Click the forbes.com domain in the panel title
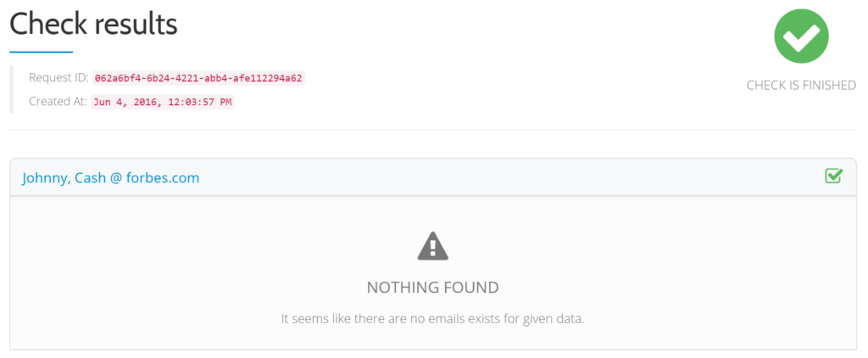Viewport: 868px width, 358px height. coord(163,178)
